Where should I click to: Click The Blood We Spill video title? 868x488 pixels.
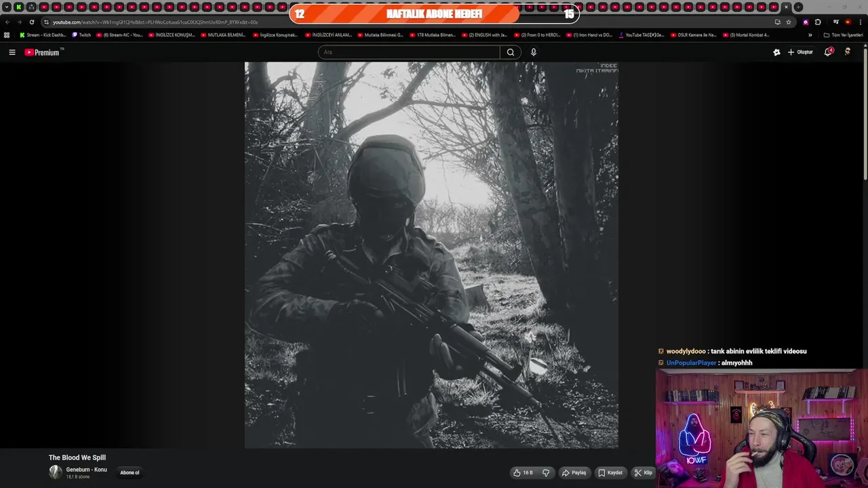click(x=77, y=457)
